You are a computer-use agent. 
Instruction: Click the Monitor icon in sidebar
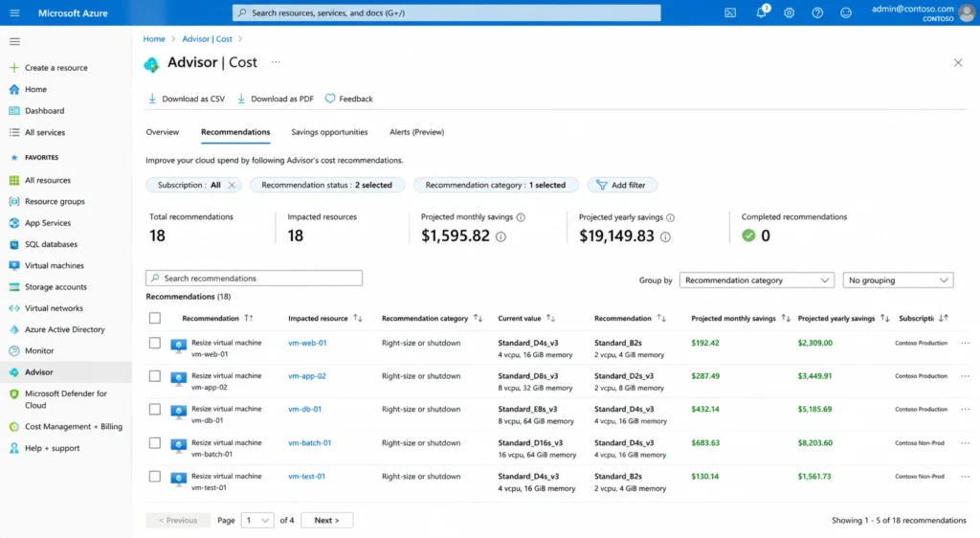14,350
